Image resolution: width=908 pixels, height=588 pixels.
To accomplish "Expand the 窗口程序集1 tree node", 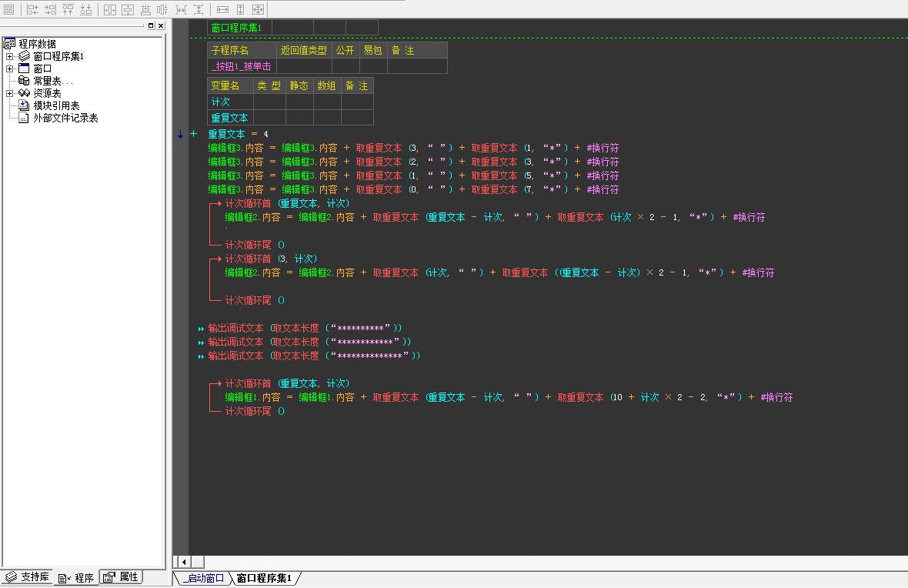I will coord(9,56).
